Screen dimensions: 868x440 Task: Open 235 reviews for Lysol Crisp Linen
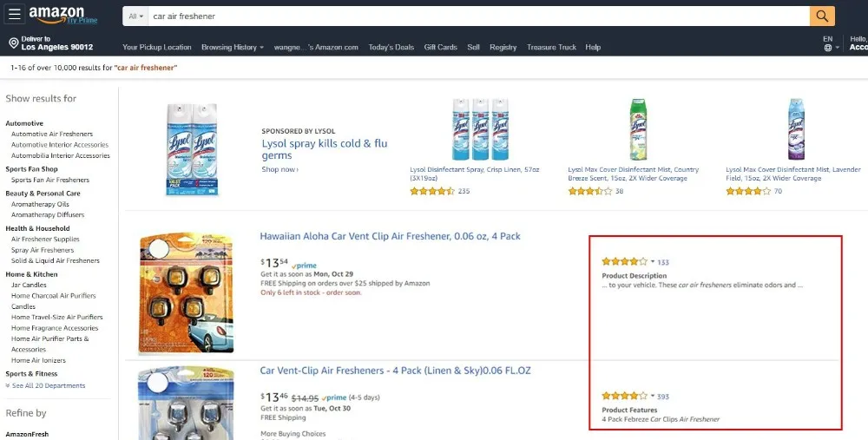point(464,192)
